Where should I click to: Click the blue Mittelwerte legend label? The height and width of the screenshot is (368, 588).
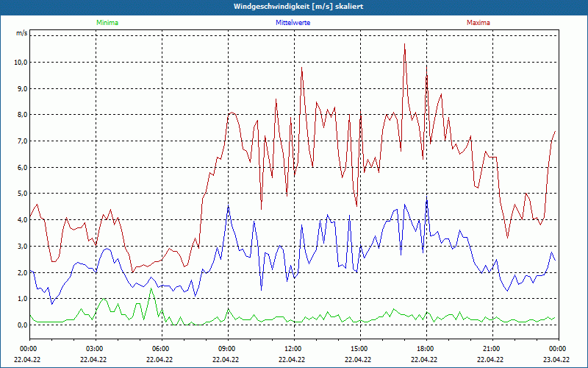coord(293,23)
